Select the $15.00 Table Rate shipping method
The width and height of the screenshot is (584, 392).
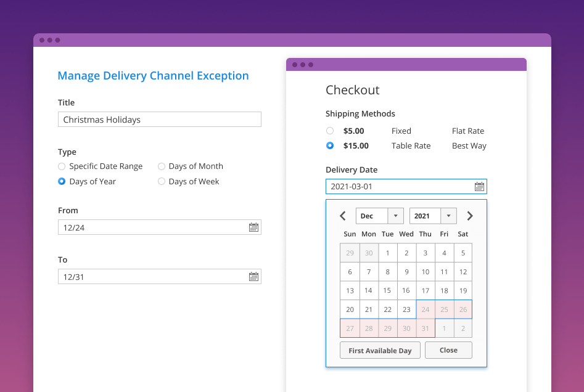329,145
